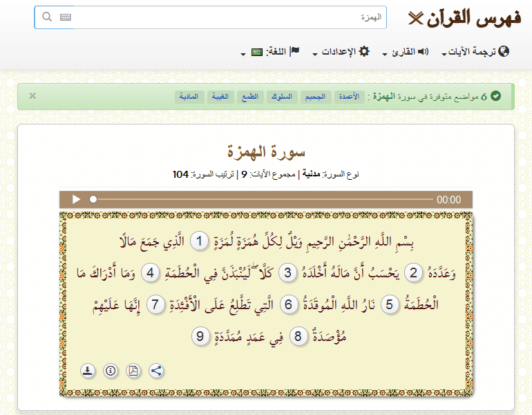Click the download icon below the verses

(x=87, y=370)
